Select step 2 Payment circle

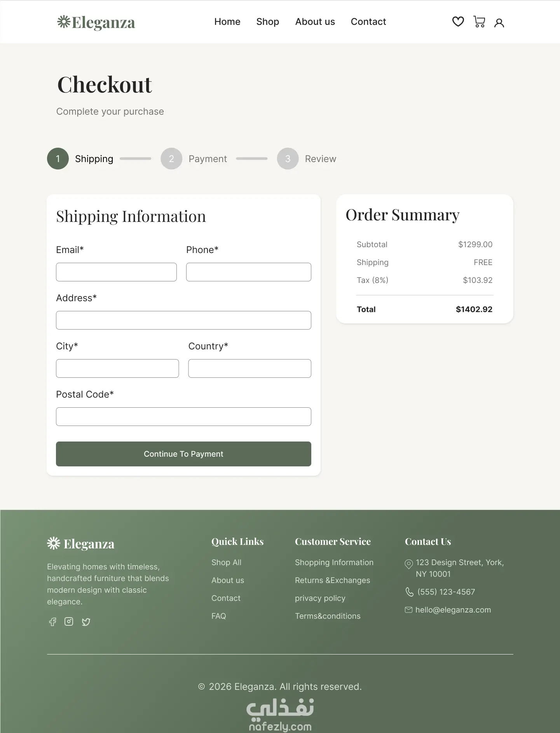click(x=171, y=159)
